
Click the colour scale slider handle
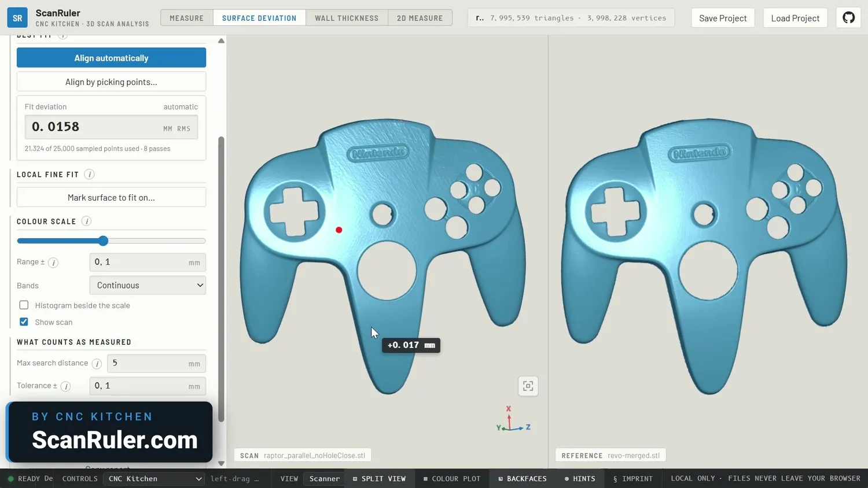[103, 241]
